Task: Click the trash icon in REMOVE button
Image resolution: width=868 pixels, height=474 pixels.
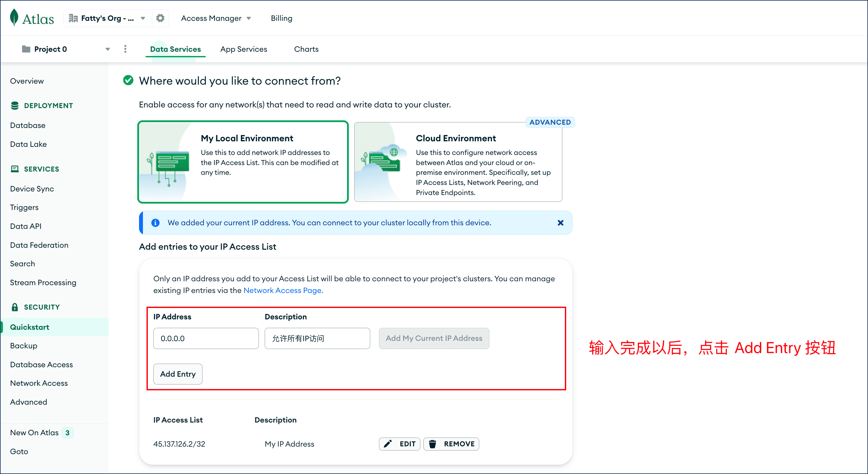Action: [x=433, y=444]
